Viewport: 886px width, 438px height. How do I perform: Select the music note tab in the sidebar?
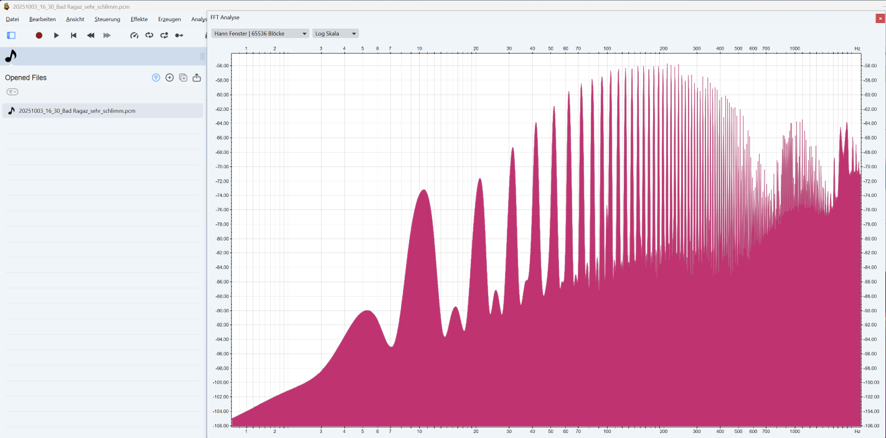11,55
